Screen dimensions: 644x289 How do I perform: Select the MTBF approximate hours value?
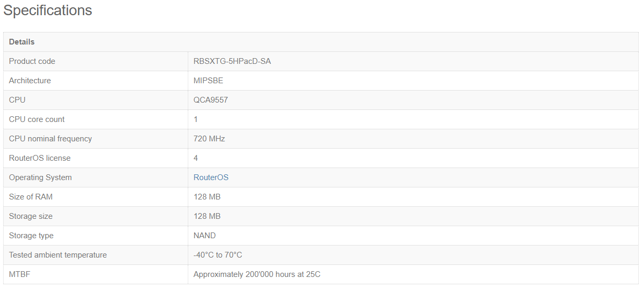point(257,274)
